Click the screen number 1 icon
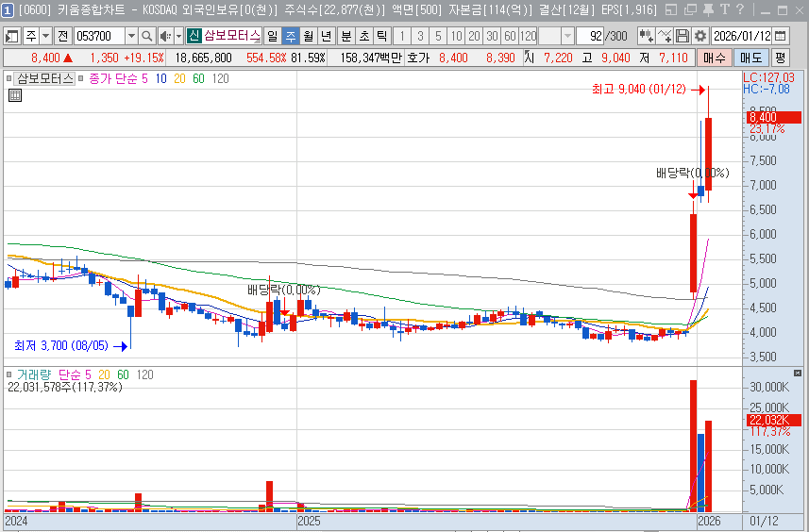809x532 pixels. tap(8, 9)
